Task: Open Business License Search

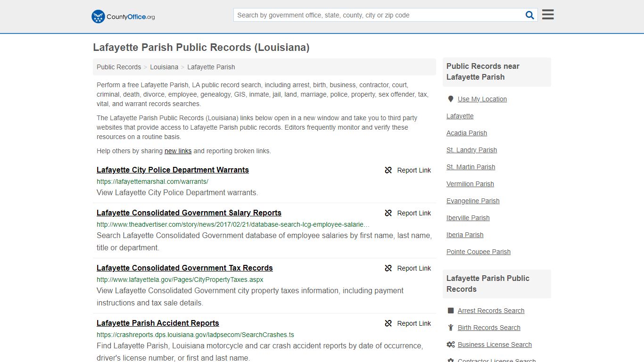Action: [x=495, y=345]
